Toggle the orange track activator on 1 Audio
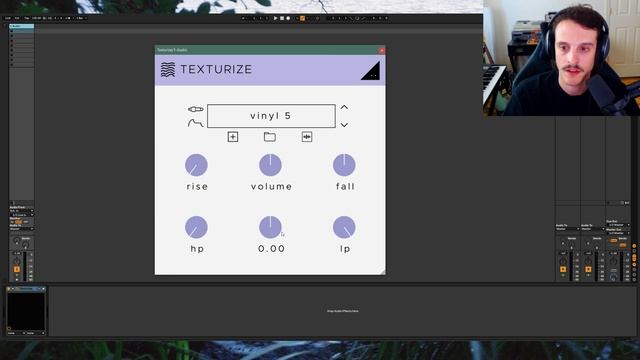Viewport: 640px width, 360px height. [17, 269]
